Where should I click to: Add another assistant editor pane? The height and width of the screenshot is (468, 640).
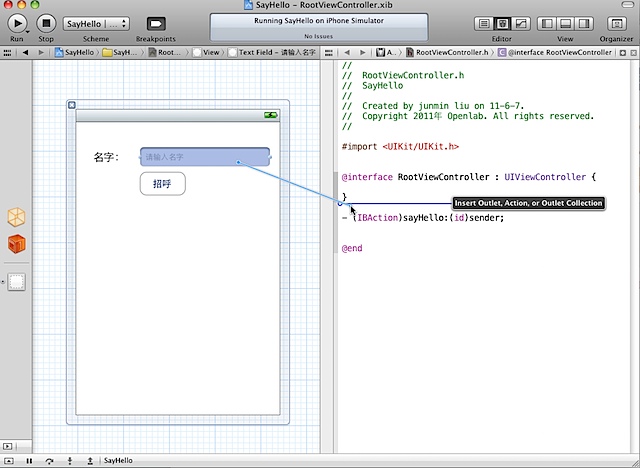click(x=623, y=53)
